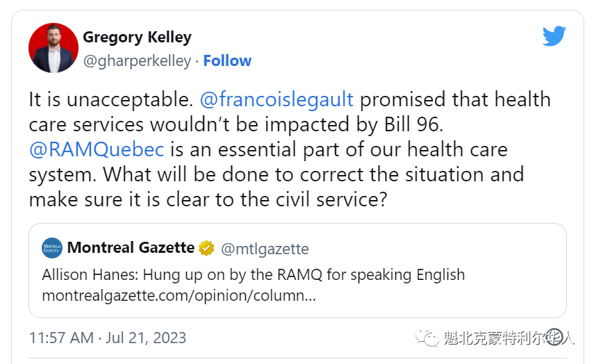Follow Gregory Kelley

click(x=227, y=60)
